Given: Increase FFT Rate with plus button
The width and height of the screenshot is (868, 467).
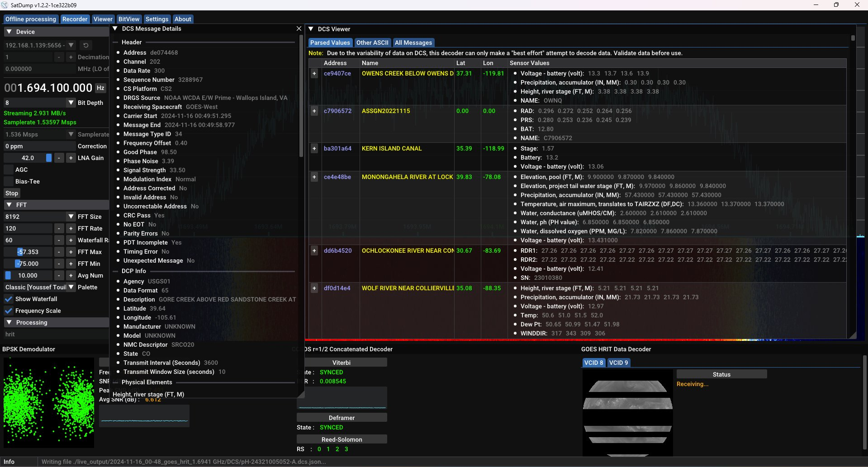Looking at the screenshot, I should click(x=71, y=228).
